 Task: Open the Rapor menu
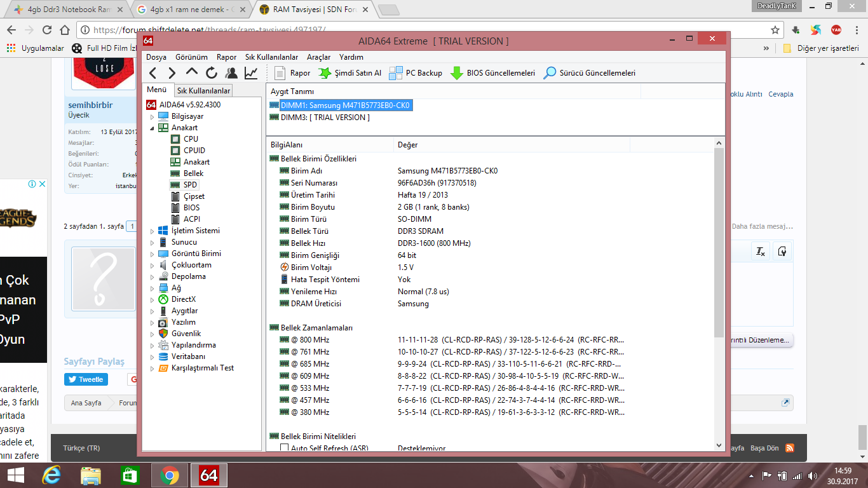coord(226,57)
